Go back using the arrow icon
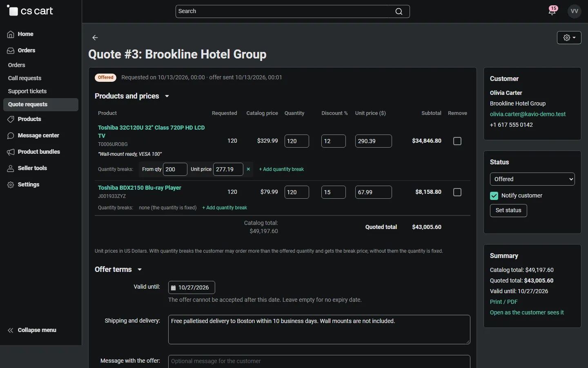588x368 pixels. pyautogui.click(x=95, y=38)
